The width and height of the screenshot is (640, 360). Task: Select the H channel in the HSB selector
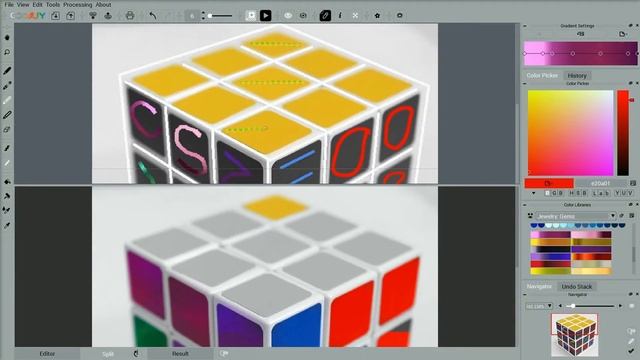point(571,193)
